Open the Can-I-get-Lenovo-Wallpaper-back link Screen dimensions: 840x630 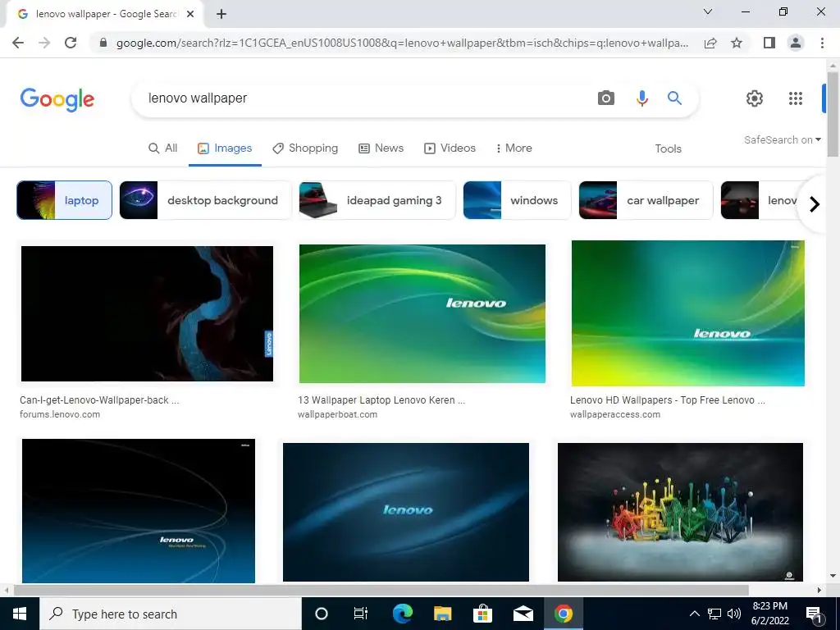99,400
